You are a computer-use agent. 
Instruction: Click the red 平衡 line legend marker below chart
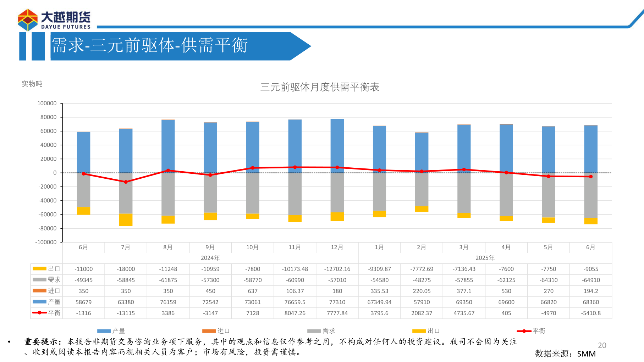point(524,331)
